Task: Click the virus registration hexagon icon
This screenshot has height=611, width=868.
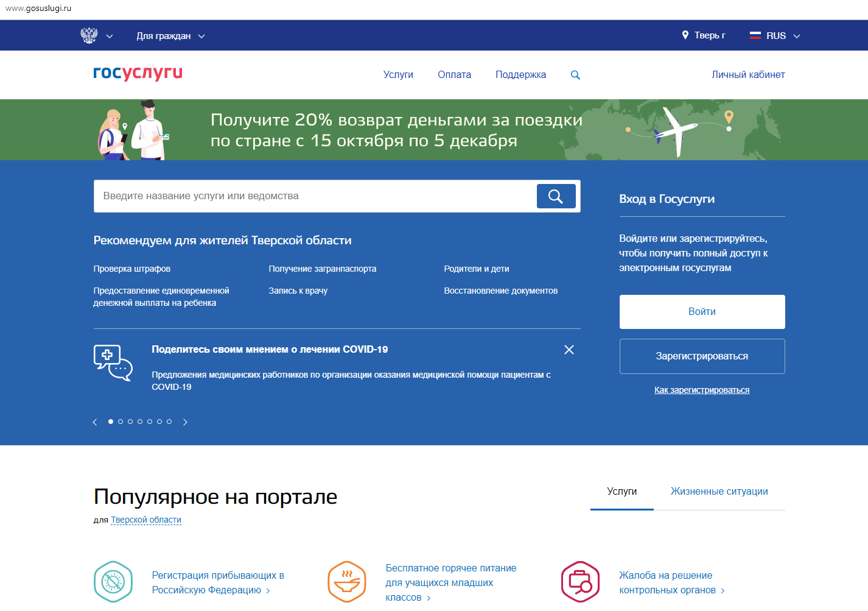Action: [x=113, y=582]
